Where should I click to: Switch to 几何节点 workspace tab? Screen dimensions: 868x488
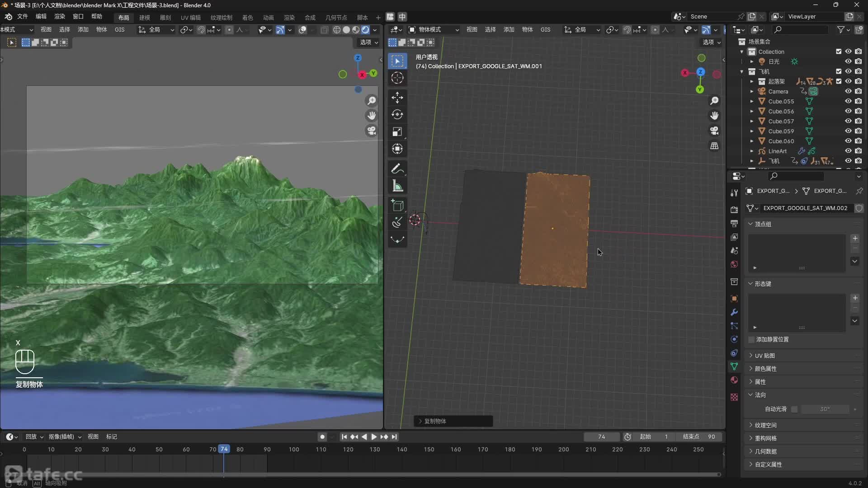coord(336,18)
